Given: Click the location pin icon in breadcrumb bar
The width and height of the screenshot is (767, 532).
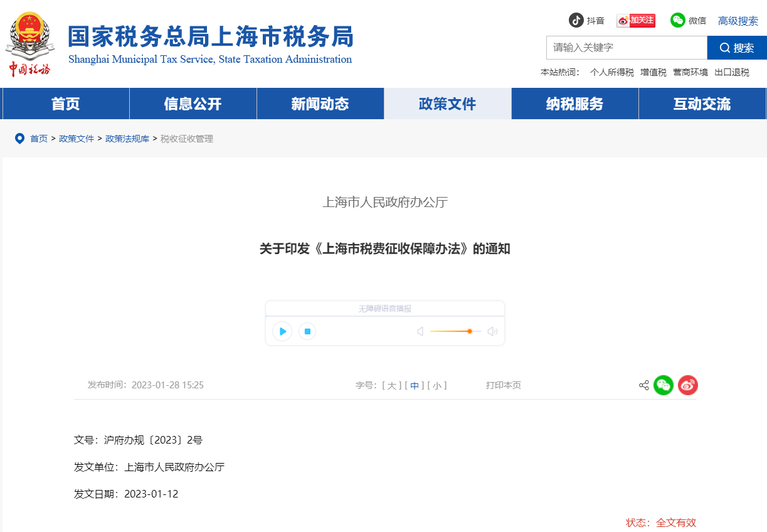Looking at the screenshot, I should point(19,138).
